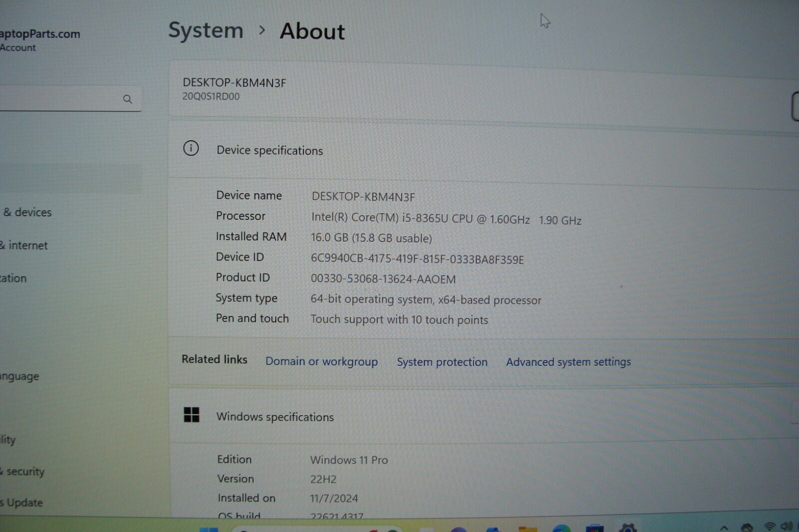This screenshot has width=799, height=532.
Task: Click the 'Edition' label
Action: click(234, 459)
